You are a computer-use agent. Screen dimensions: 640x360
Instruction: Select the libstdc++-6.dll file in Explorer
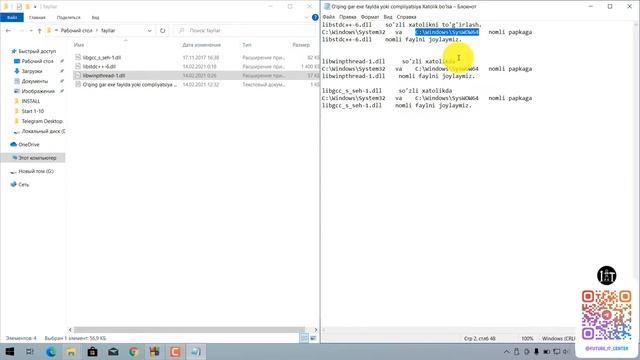click(99, 67)
